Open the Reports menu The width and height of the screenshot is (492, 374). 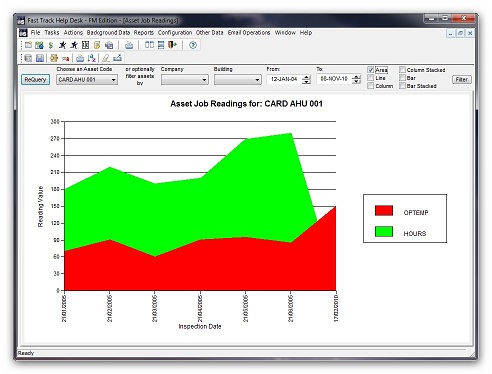[144, 33]
